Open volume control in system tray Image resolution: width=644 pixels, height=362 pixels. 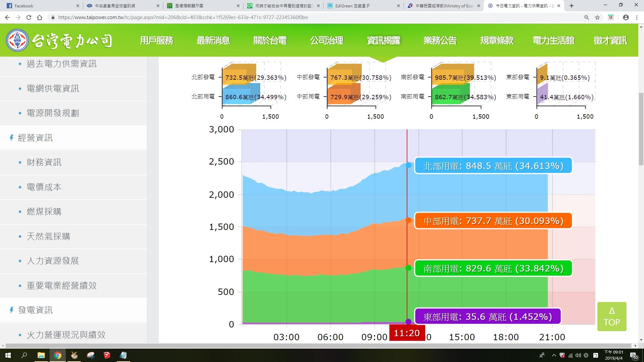[x=578, y=355]
